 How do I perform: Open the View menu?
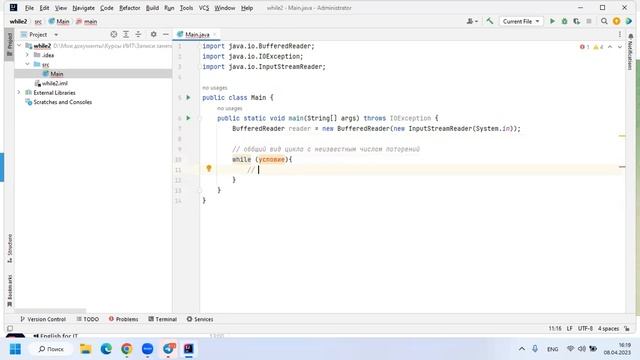tap(60, 8)
